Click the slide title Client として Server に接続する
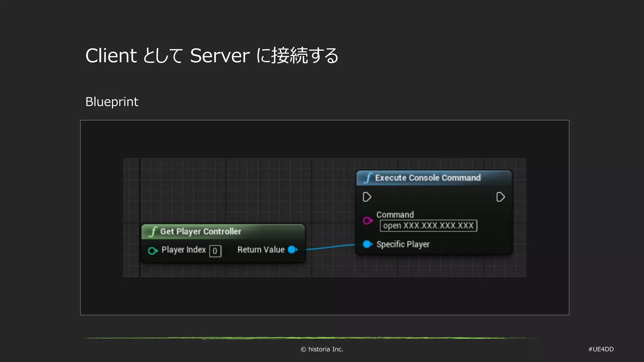 [212, 56]
